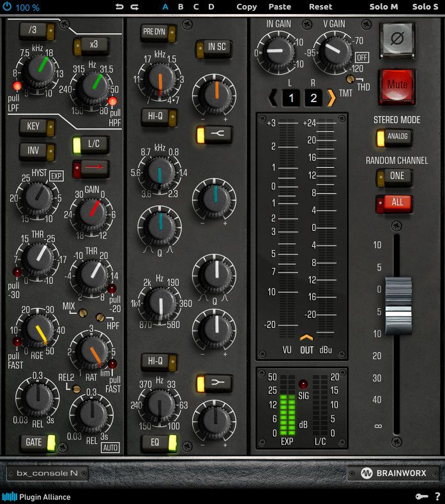Click the OUT meter selector arrow
This screenshot has height=504, width=445.
point(306,337)
